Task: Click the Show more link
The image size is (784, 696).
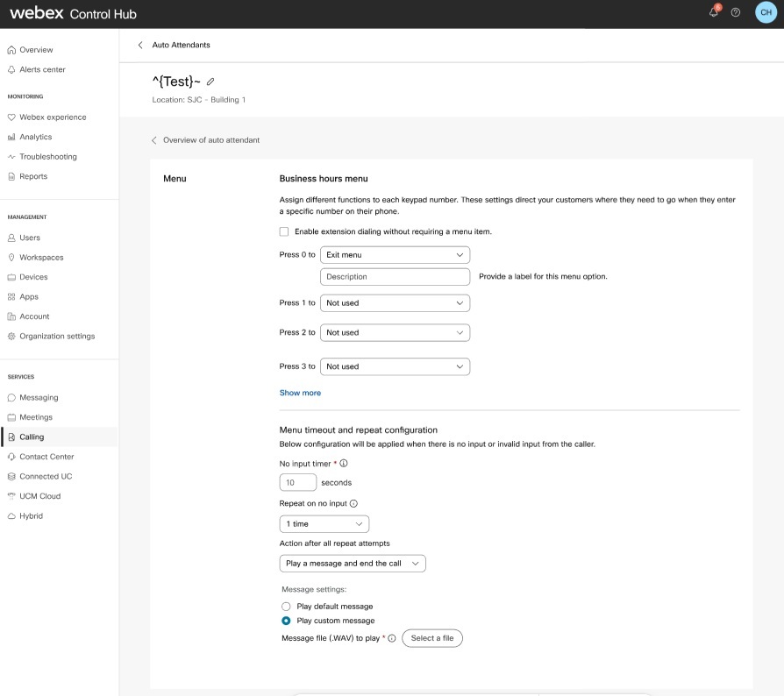Action: 300,393
